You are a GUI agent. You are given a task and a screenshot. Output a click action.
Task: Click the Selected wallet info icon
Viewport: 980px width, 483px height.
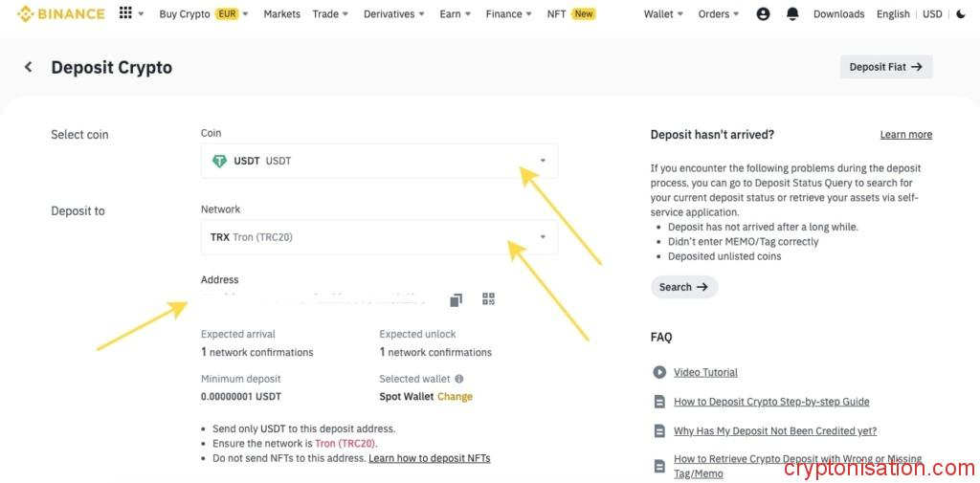click(459, 379)
